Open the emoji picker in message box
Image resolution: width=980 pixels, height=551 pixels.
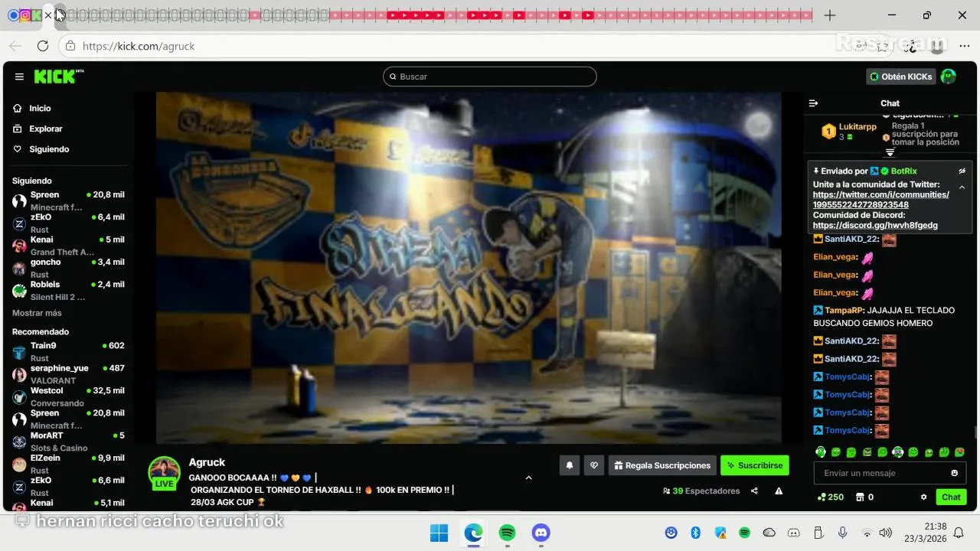(954, 473)
